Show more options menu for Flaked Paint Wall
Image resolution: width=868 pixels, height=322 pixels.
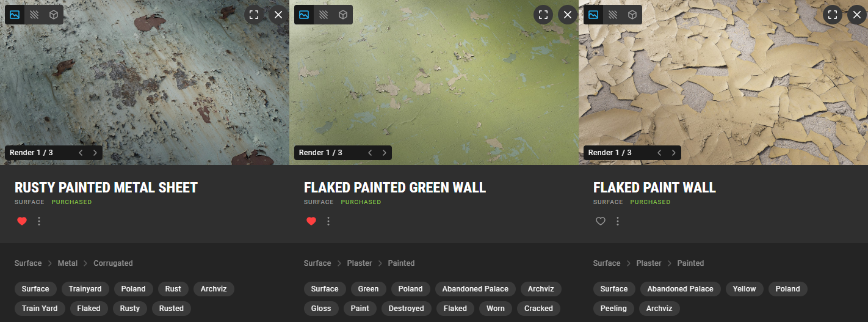(x=618, y=221)
